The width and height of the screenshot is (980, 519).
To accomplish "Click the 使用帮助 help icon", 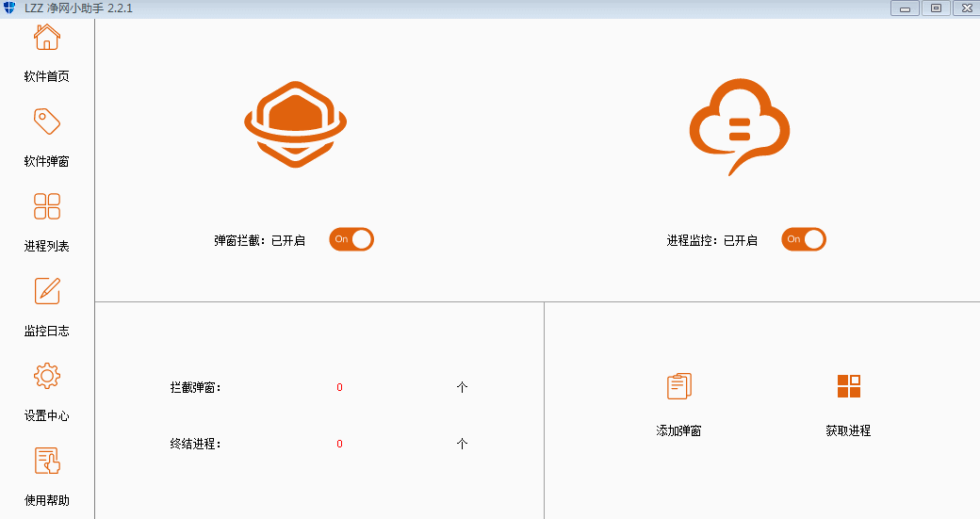I will pos(47,461).
